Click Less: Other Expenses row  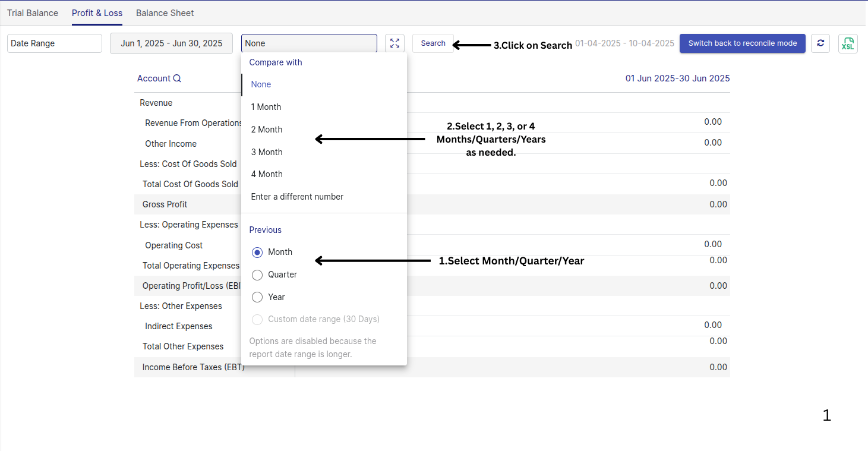click(432, 306)
